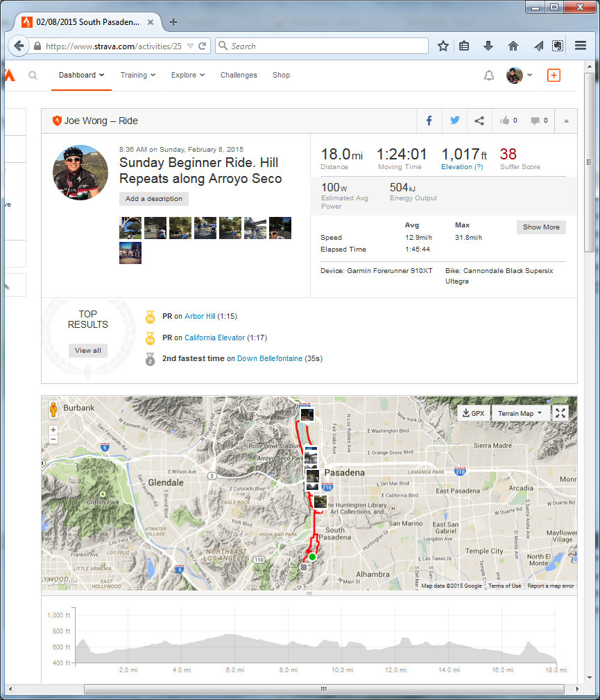This screenshot has height=700, width=600.
Task: Open the share options icon
Action: pyautogui.click(x=479, y=121)
